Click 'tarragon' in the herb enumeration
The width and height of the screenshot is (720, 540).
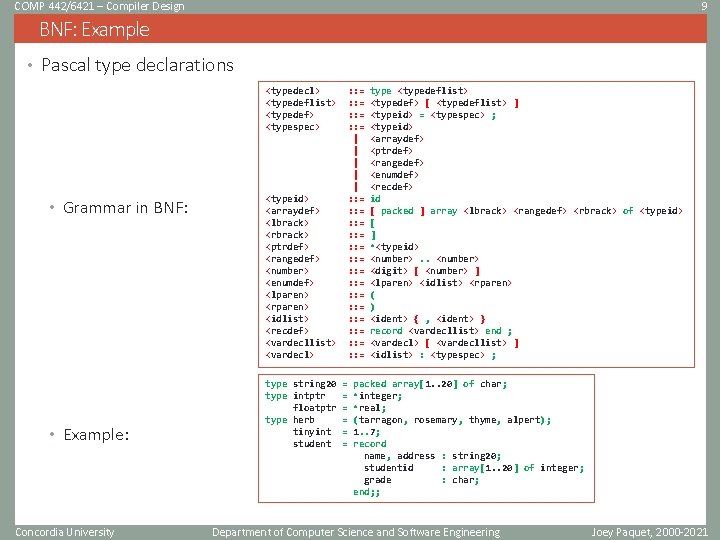tap(381, 420)
